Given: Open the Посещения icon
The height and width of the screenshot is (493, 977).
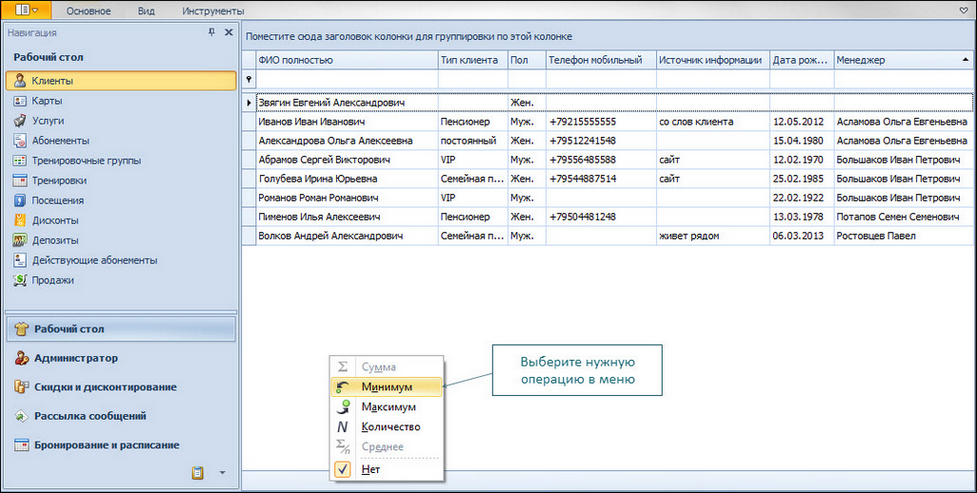Looking at the screenshot, I should pyautogui.click(x=20, y=201).
